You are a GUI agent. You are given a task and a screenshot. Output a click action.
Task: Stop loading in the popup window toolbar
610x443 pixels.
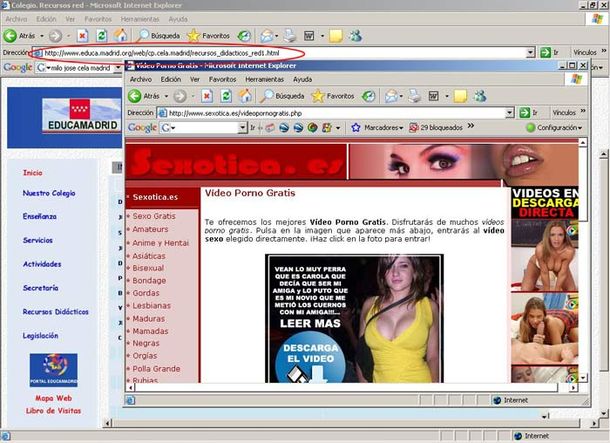tap(207, 96)
